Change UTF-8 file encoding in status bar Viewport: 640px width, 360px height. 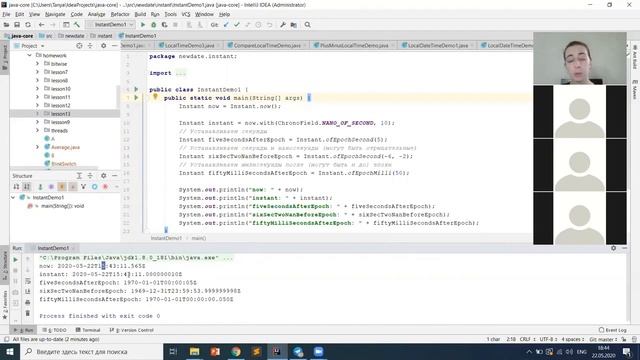point(548,339)
